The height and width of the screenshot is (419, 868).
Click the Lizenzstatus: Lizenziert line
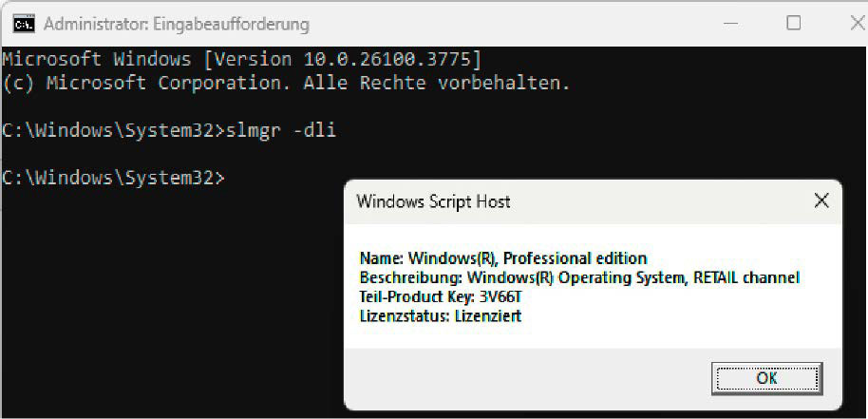point(441,316)
